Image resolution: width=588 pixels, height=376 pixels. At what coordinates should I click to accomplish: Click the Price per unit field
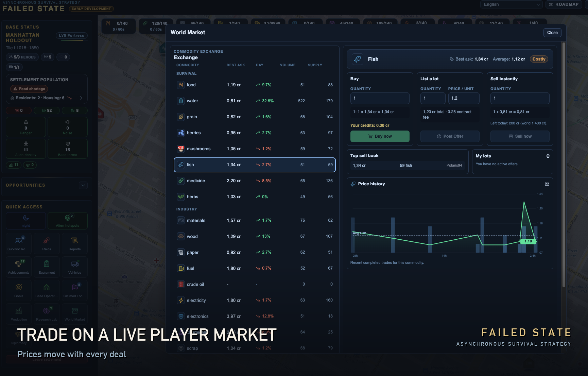pos(464,98)
